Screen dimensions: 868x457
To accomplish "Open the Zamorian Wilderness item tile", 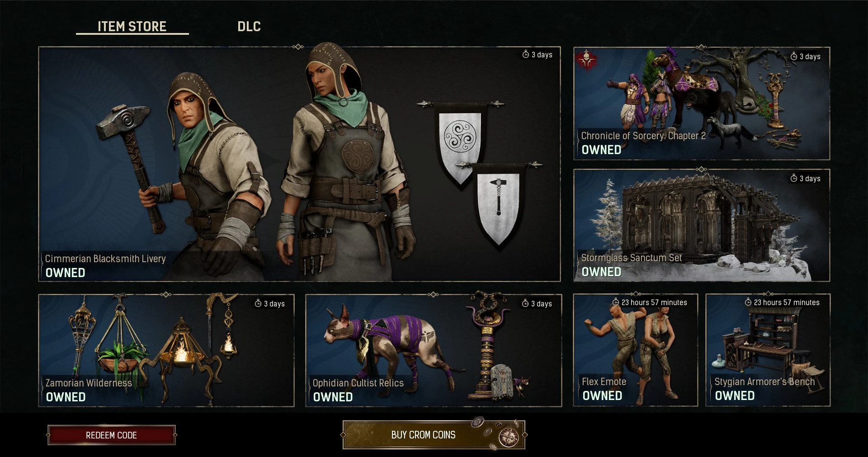I will click(166, 350).
